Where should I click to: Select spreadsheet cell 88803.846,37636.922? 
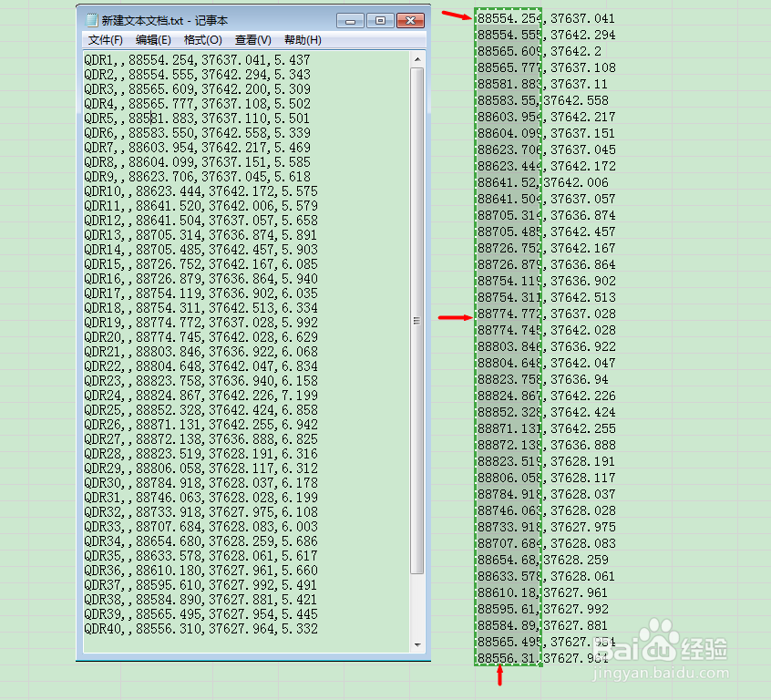(509, 346)
